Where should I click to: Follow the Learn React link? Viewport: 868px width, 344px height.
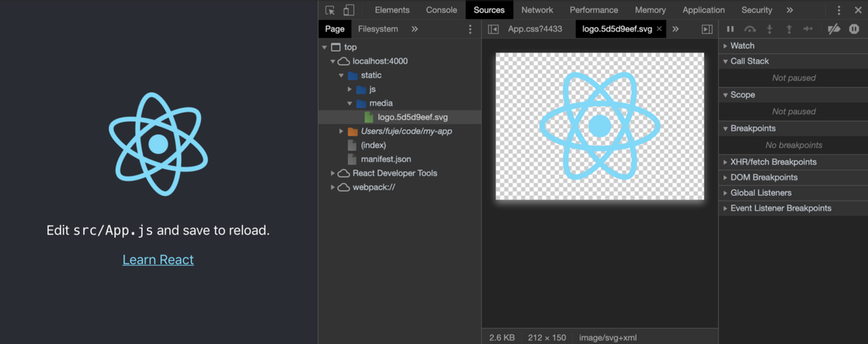pyautogui.click(x=158, y=259)
